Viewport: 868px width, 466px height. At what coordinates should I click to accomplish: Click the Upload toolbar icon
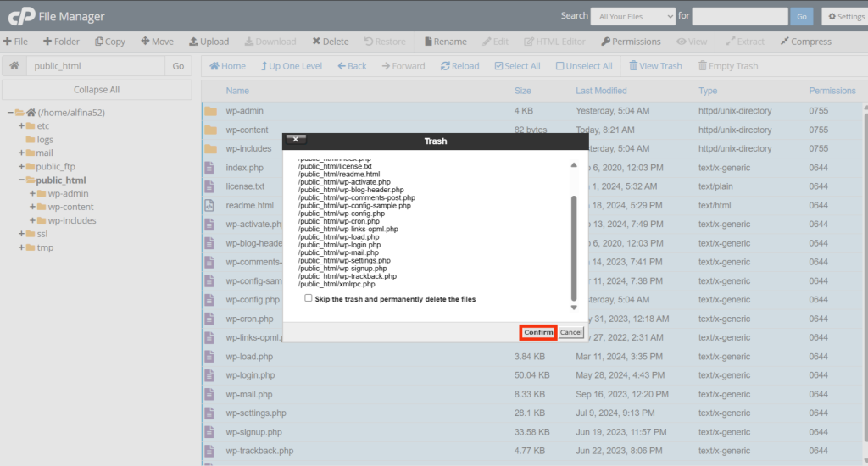pos(209,42)
